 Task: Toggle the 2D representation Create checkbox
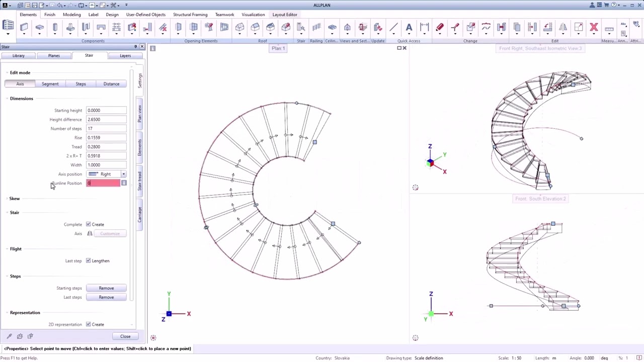coord(89,324)
